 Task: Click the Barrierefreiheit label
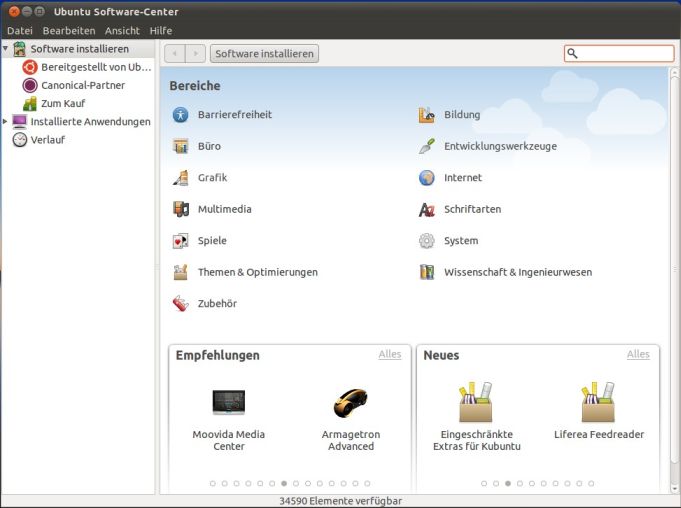[x=235, y=115]
